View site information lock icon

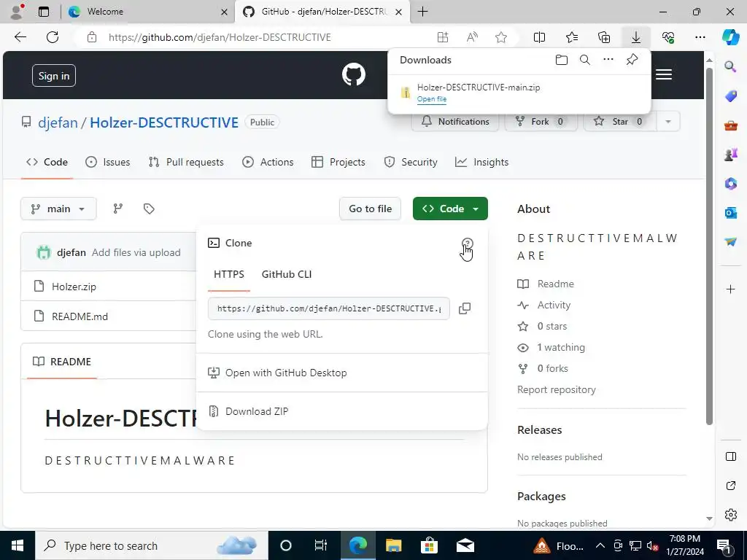(92, 37)
